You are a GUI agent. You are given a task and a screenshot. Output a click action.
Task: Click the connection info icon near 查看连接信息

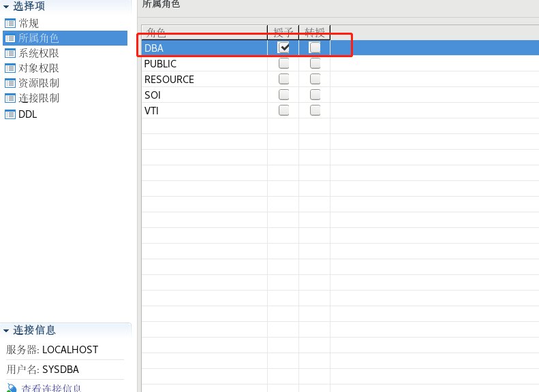pyautogui.click(x=12, y=388)
